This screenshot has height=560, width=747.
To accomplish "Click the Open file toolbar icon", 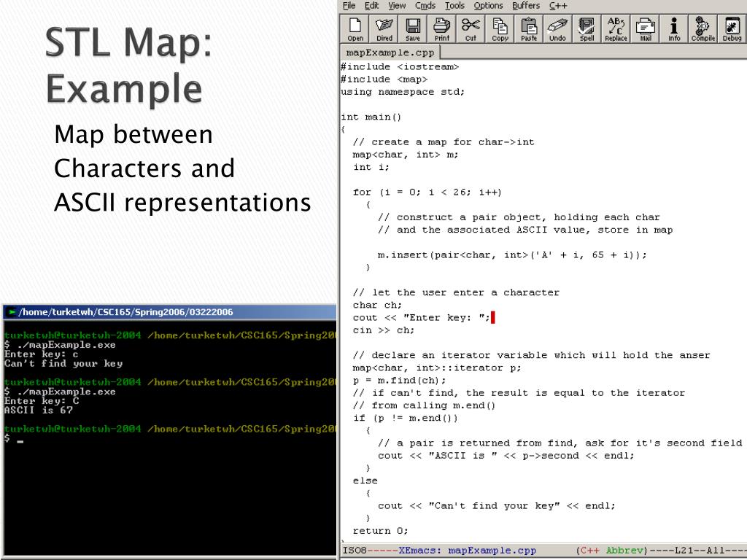I will tap(355, 29).
